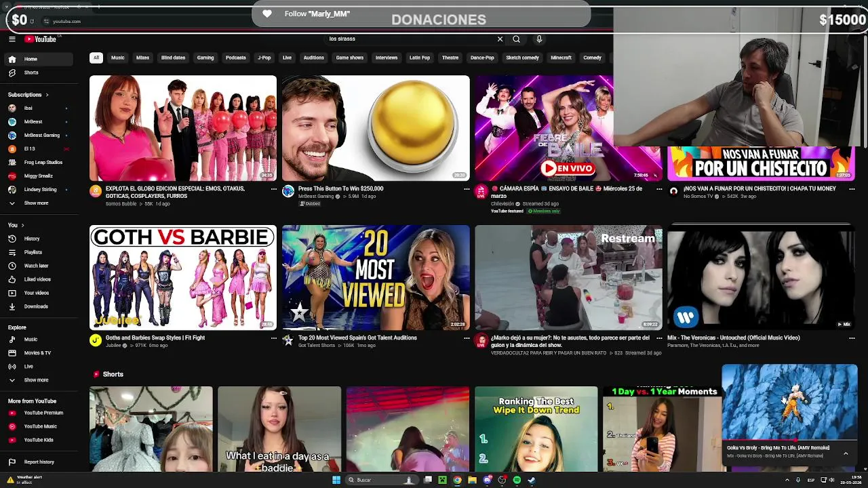Open options for Top 20 Most Viewed video
This screenshot has width=868, height=488.
[467, 338]
